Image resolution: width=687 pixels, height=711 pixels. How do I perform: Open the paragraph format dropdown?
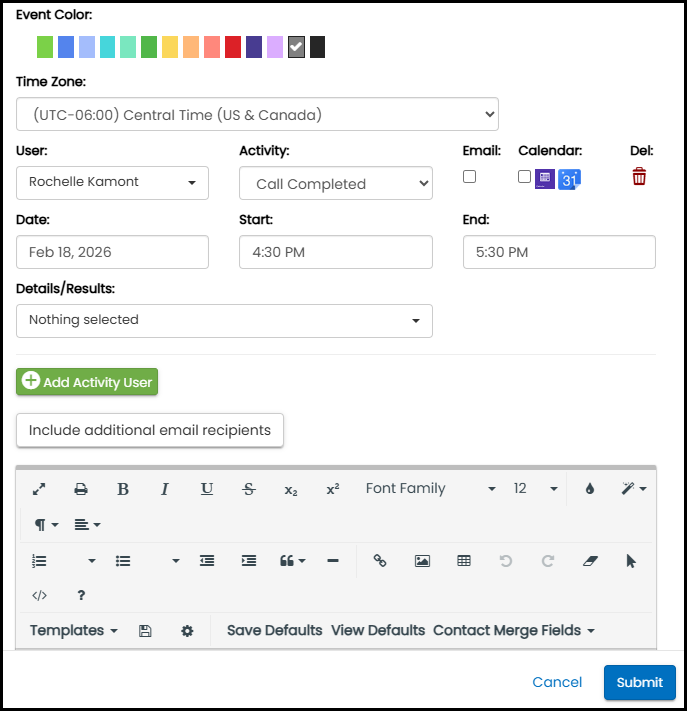click(x=47, y=525)
